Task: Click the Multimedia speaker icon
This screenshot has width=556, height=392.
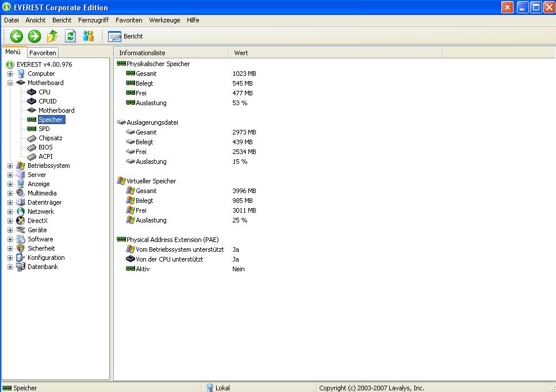Action: point(21,194)
